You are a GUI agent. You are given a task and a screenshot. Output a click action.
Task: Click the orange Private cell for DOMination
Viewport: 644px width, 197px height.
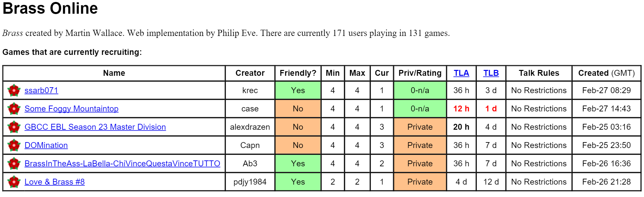[420, 145]
